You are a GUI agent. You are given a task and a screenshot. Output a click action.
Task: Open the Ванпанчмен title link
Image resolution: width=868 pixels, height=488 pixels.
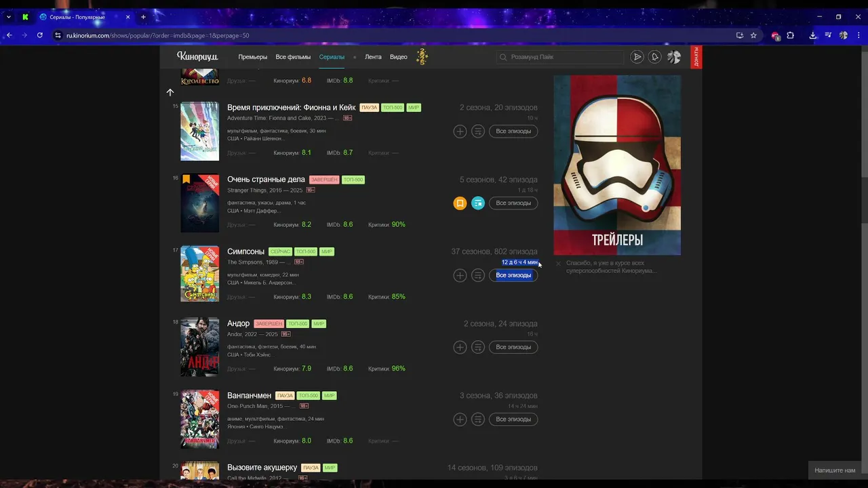click(x=249, y=395)
